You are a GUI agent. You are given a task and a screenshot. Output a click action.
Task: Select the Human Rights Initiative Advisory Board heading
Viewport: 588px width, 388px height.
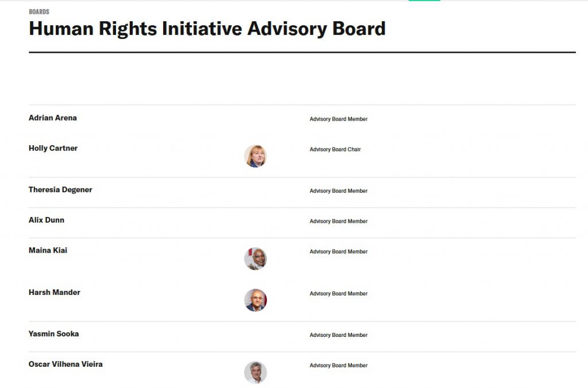[207, 29]
